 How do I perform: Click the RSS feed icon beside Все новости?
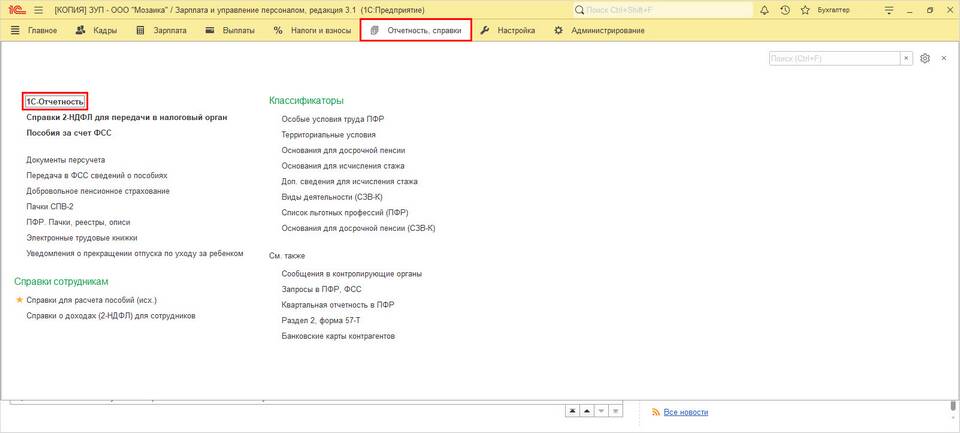(x=656, y=412)
